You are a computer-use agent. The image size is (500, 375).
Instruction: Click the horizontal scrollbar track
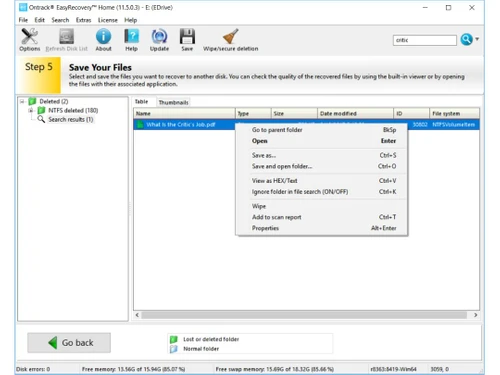(304, 315)
